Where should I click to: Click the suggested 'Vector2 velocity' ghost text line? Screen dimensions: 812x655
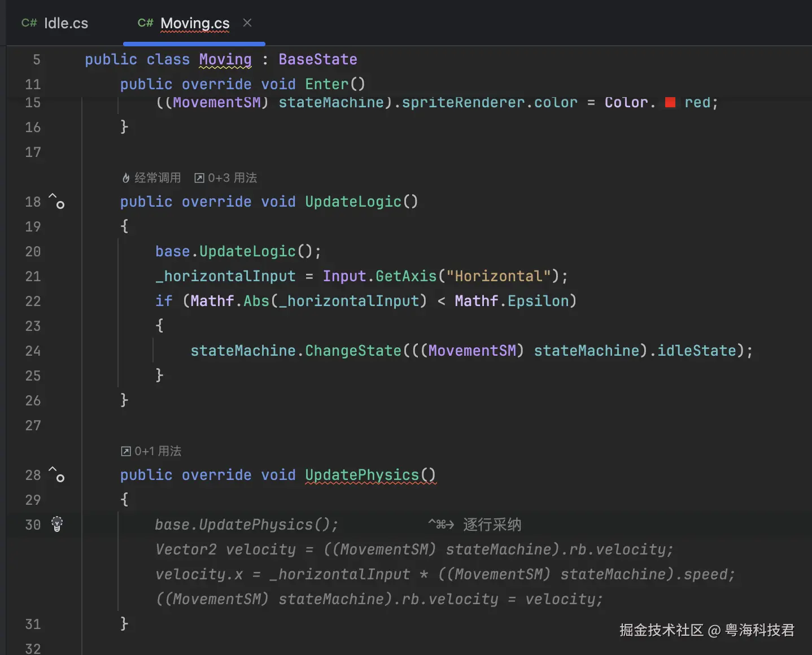coord(414,549)
